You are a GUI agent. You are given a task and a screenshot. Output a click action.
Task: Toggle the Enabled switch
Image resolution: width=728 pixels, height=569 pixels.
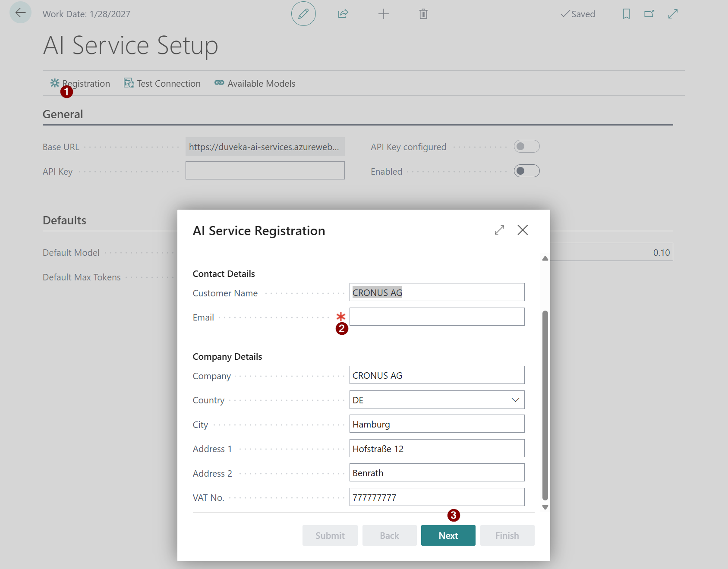526,171
